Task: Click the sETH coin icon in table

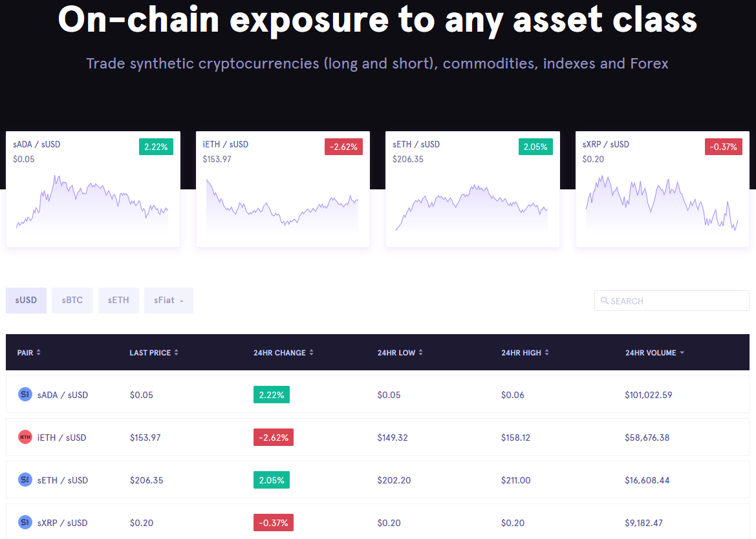Action: click(25, 480)
